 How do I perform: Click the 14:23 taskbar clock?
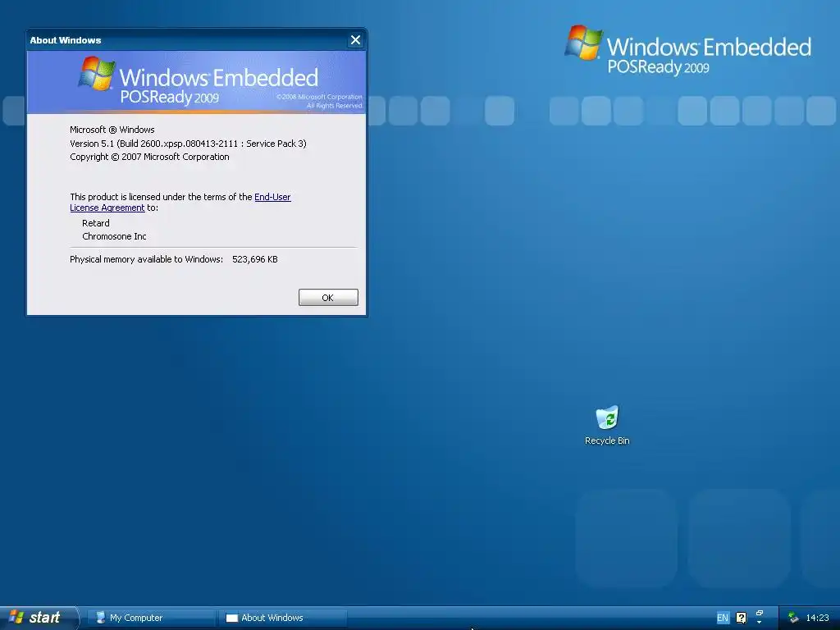coord(818,618)
